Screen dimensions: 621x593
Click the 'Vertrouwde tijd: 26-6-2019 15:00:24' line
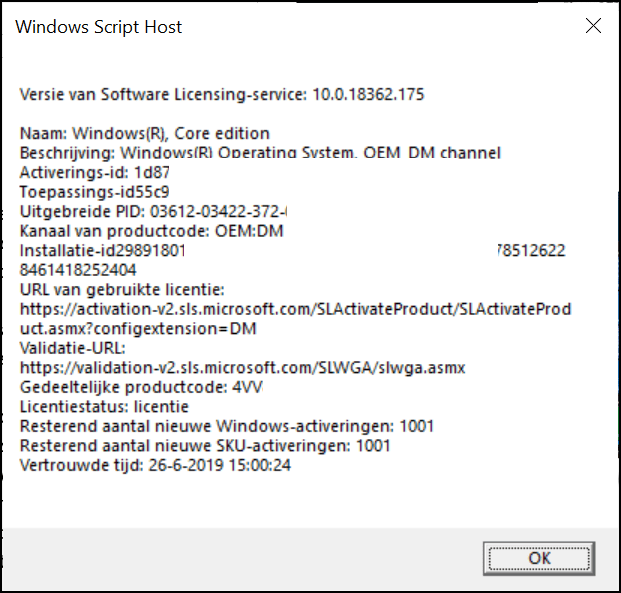[x=155, y=465]
